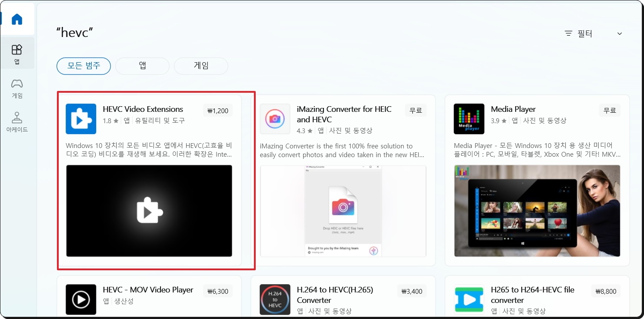
Task: Open the Media Player tablet screenshot thumbnail
Action: 537,211
